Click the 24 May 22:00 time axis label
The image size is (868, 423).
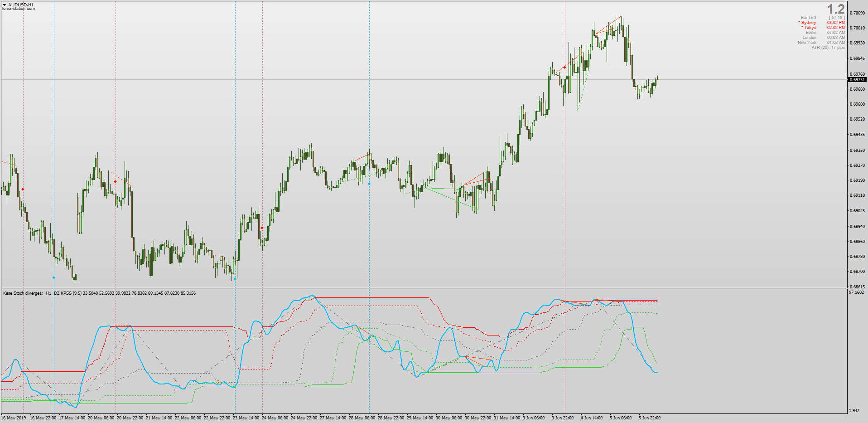[304, 418]
